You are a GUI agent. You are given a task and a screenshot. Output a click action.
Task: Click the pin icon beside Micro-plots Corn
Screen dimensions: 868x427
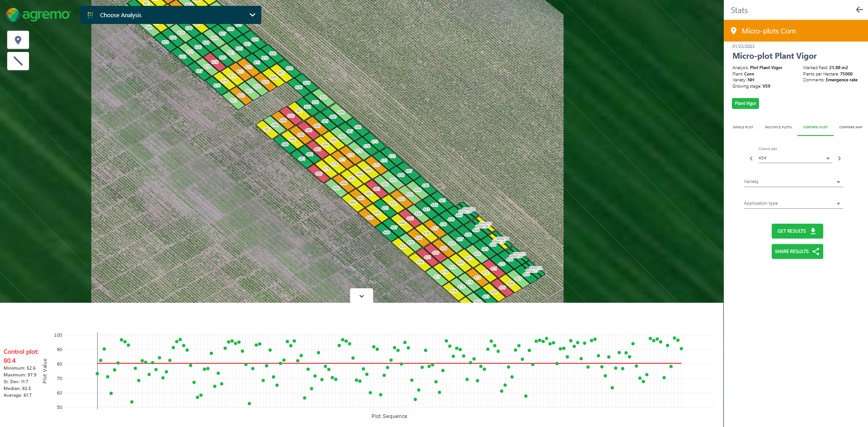coord(734,31)
